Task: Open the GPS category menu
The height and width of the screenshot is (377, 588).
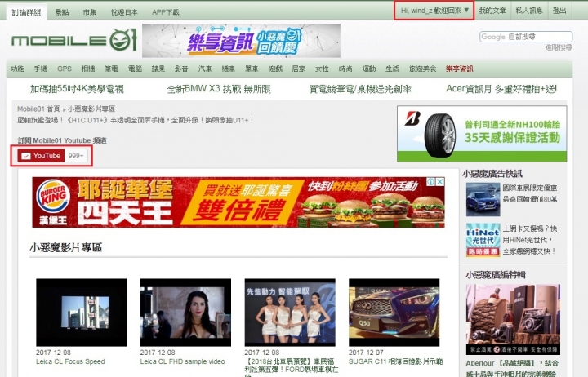Action: pos(65,69)
